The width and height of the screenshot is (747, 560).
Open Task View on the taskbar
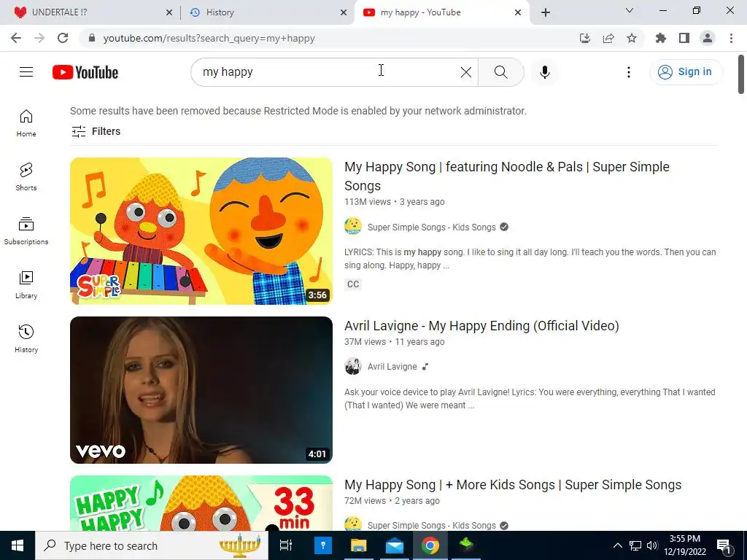click(x=286, y=545)
